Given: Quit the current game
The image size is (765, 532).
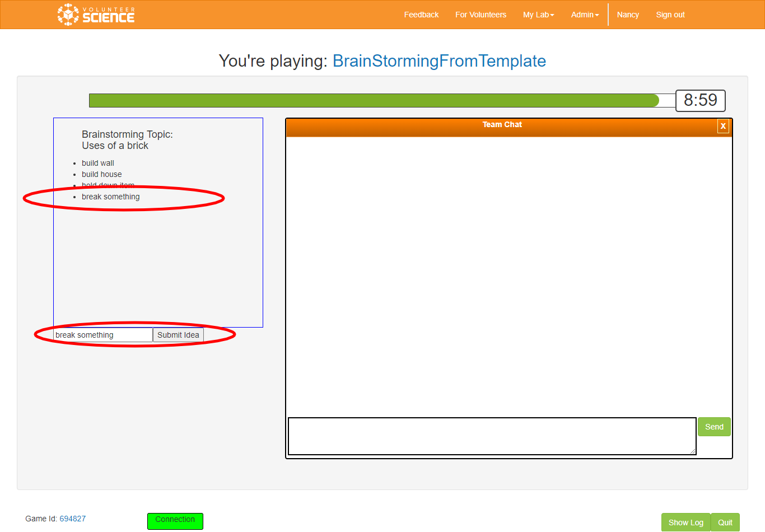Looking at the screenshot, I should pos(725,522).
